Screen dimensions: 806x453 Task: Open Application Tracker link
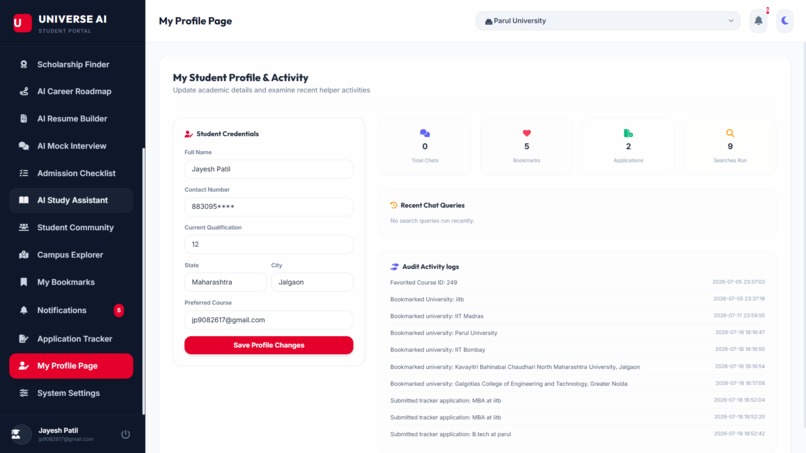click(x=71, y=339)
